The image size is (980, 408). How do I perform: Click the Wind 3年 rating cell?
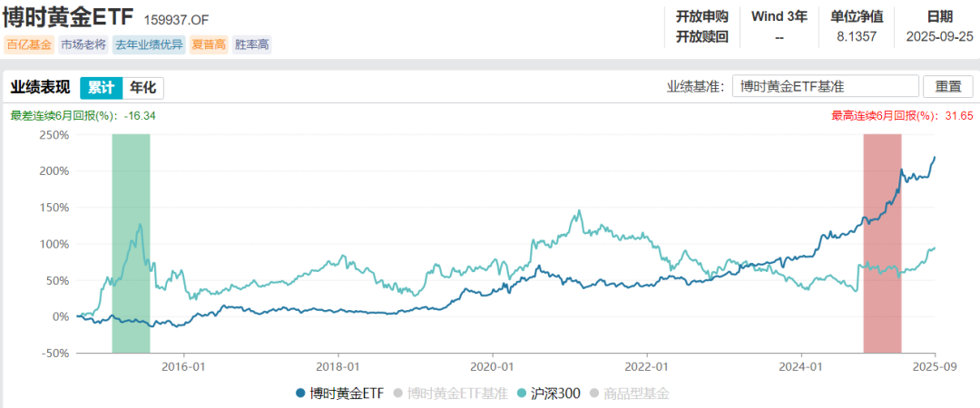[x=779, y=26]
